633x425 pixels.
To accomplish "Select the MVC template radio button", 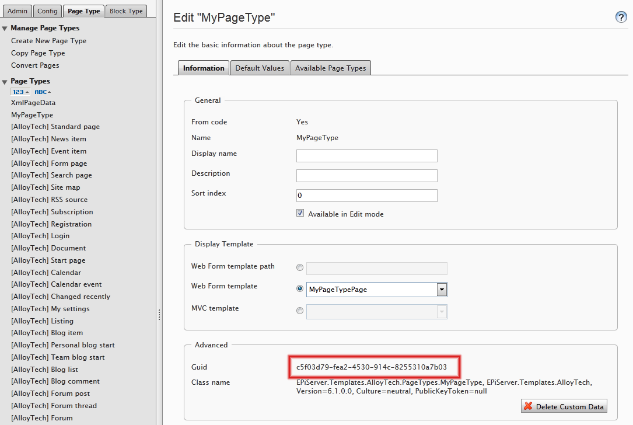I will tap(300, 310).
